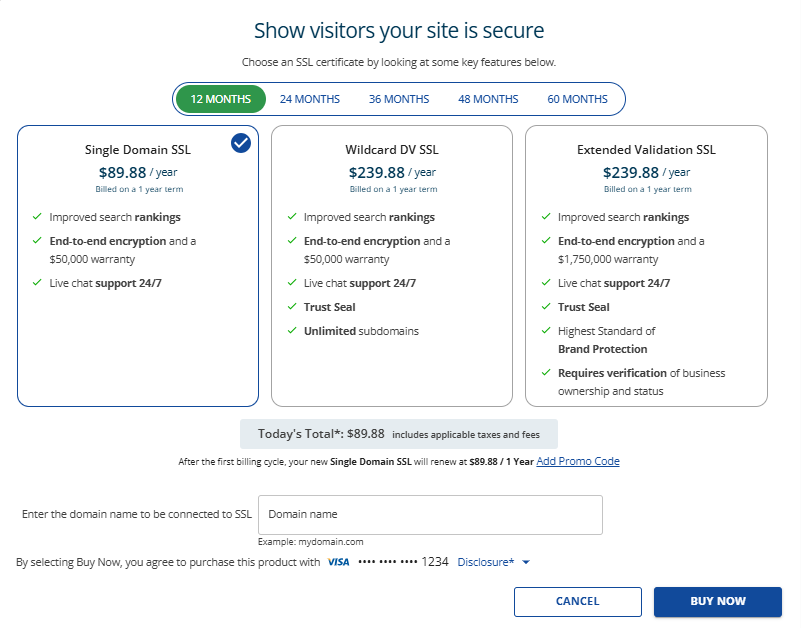Choose the 60 MONTHS billing option
Image resolution: width=801 pixels, height=628 pixels.
(x=577, y=99)
